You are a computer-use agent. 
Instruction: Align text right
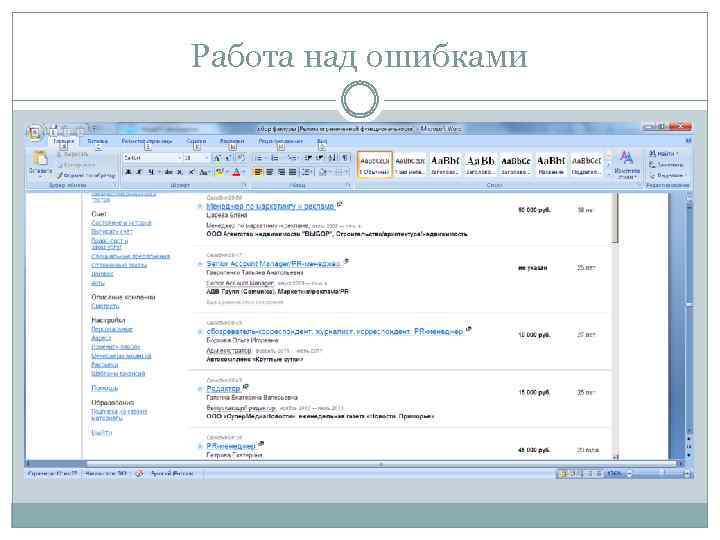281,172
